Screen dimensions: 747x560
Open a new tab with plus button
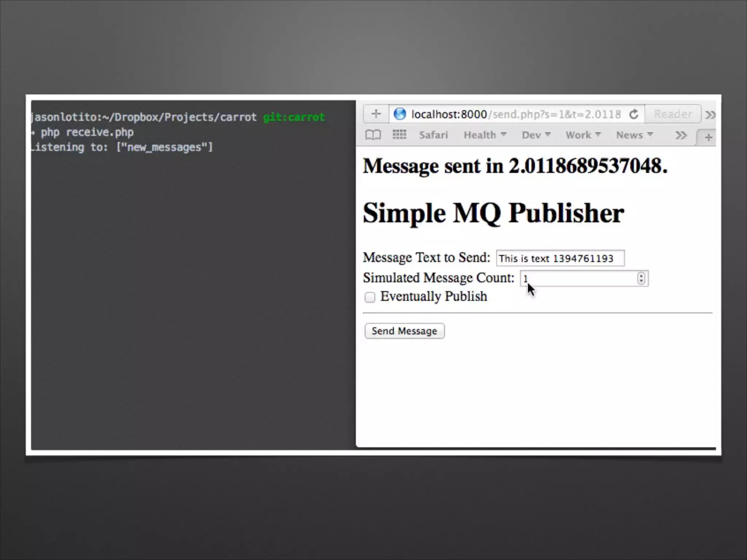708,137
